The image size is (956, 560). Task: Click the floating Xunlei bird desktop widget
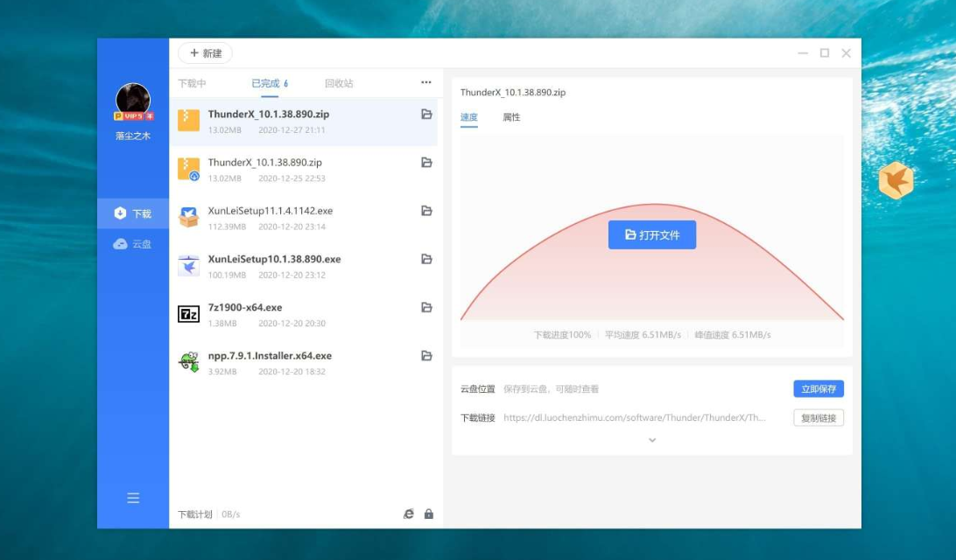pyautogui.click(x=896, y=180)
